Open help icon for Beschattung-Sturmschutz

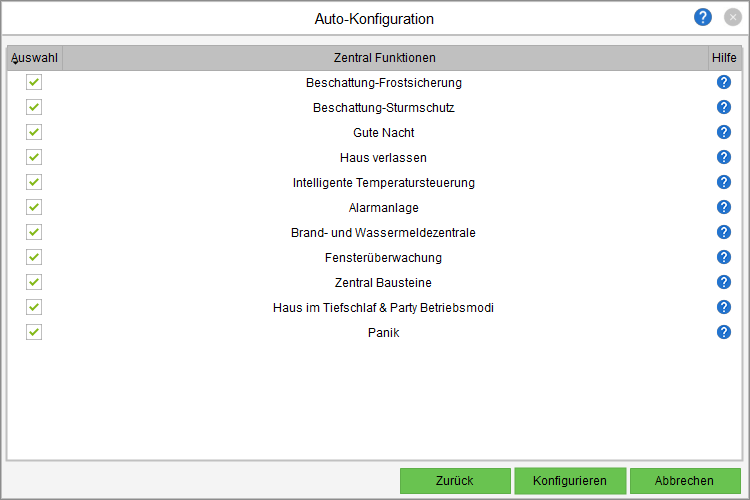click(x=724, y=107)
